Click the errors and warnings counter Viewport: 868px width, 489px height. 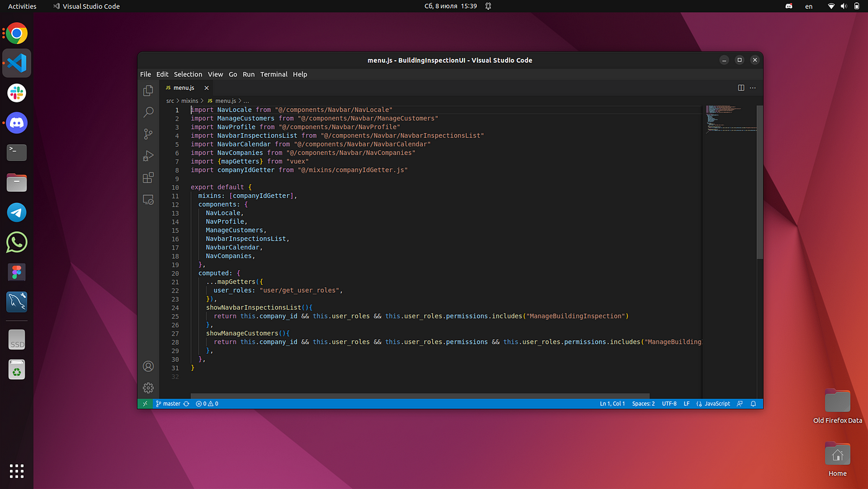pos(207,403)
